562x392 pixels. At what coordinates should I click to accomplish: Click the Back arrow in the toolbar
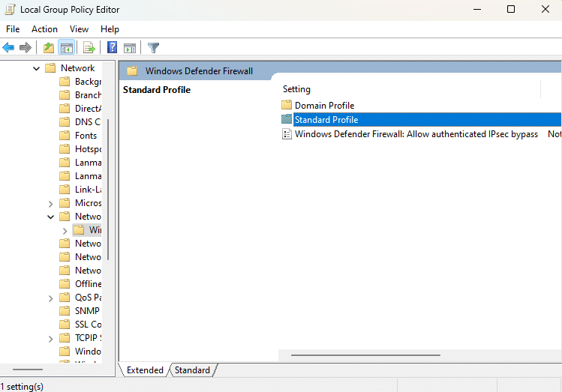coord(8,48)
